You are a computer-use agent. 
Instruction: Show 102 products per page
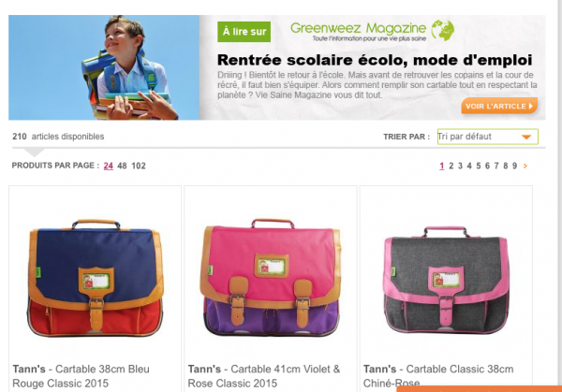pos(139,166)
